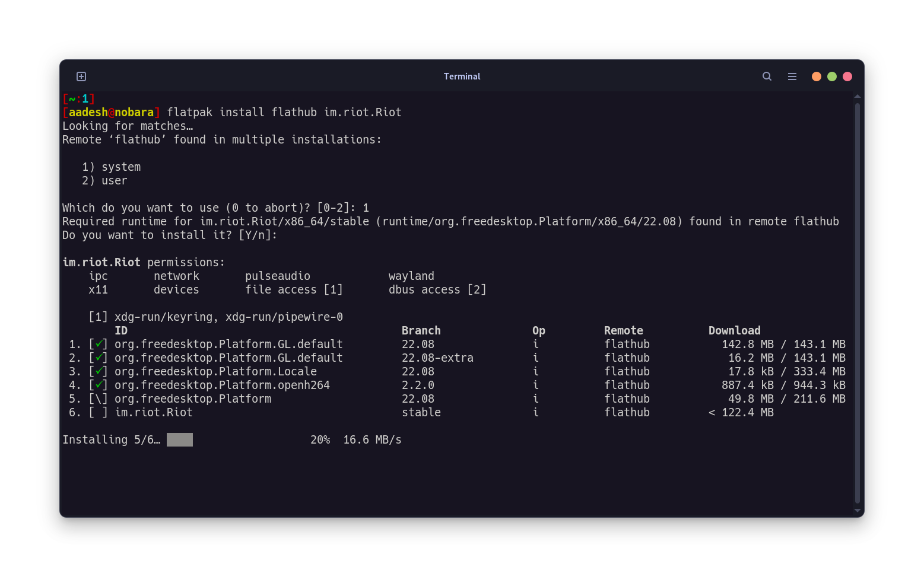The image size is (924, 577).
Task: Click the checkmark beside Platform.GL.default 22.08
Action: coord(99,344)
